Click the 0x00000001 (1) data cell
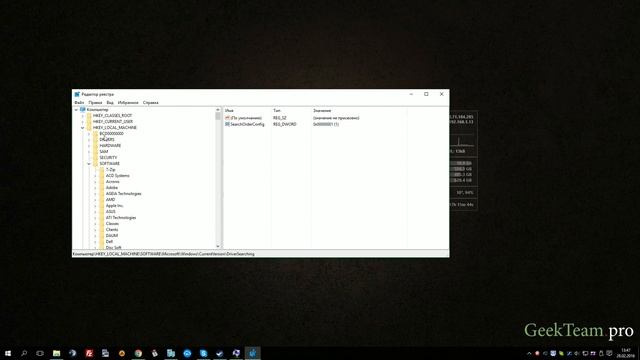This screenshot has height=360, width=640. pos(326,124)
